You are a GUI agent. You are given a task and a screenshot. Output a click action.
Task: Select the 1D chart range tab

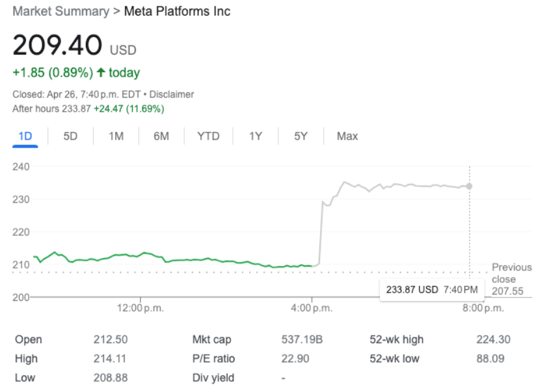[x=25, y=136]
